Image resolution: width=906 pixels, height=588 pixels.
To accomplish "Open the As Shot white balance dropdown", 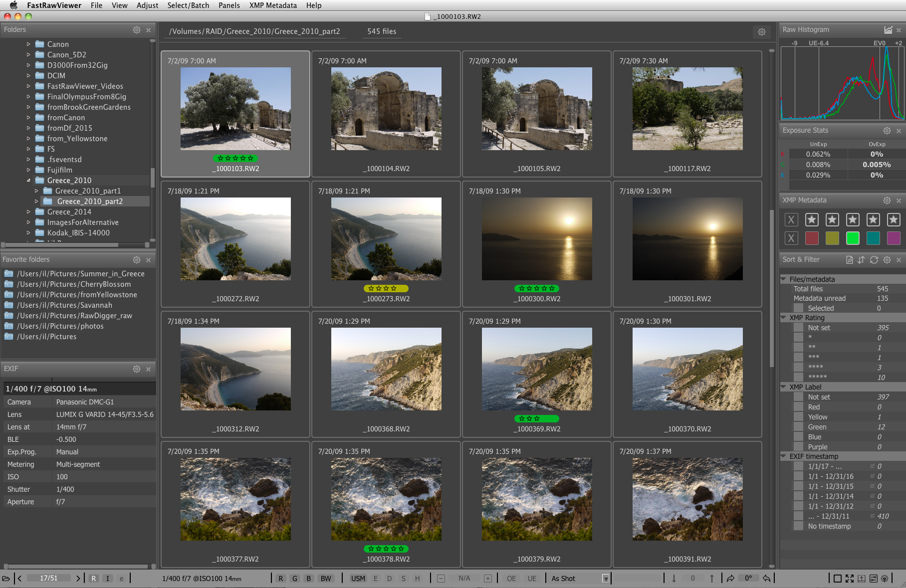I will click(x=605, y=579).
